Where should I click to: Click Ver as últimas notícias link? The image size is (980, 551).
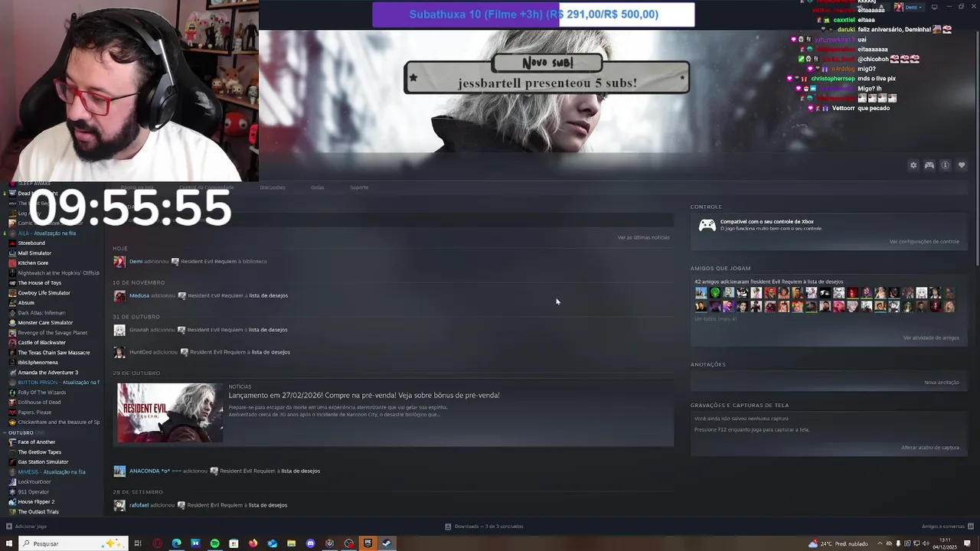[x=644, y=237]
